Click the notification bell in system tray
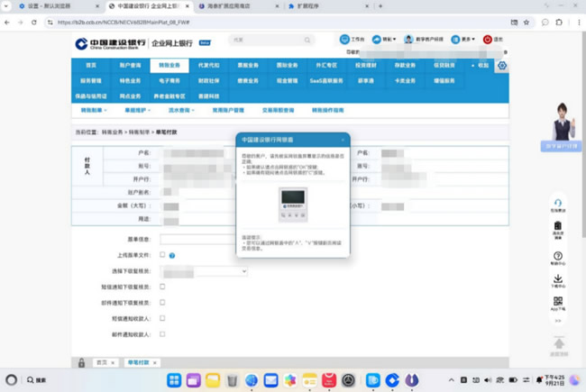This screenshot has height=392, width=586. [539, 380]
